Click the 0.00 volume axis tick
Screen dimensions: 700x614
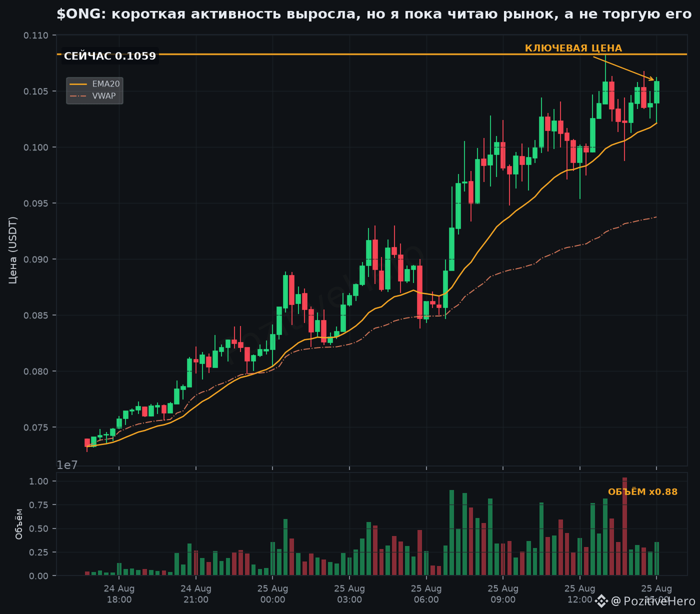pyautogui.click(x=39, y=576)
